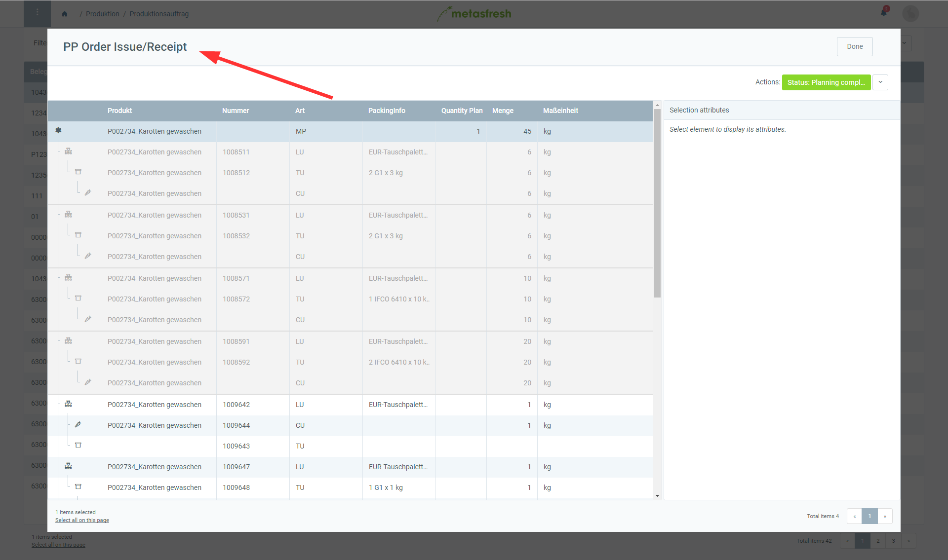Image resolution: width=948 pixels, height=560 pixels.
Task: Open the sidebar menu icon top left
Action: [37, 13]
